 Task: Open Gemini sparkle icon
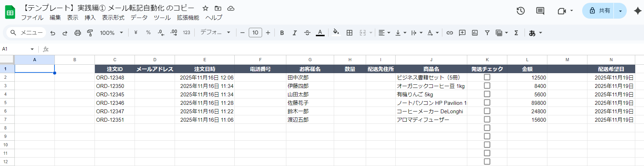point(638,11)
